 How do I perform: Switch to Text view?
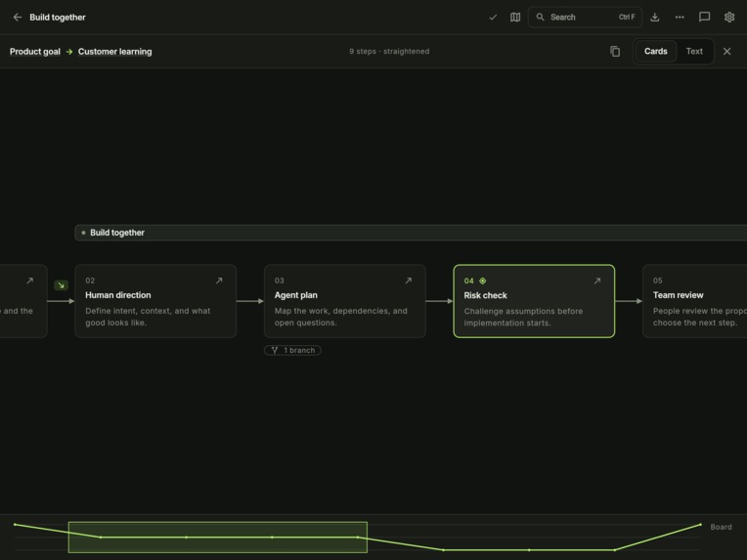(x=694, y=51)
